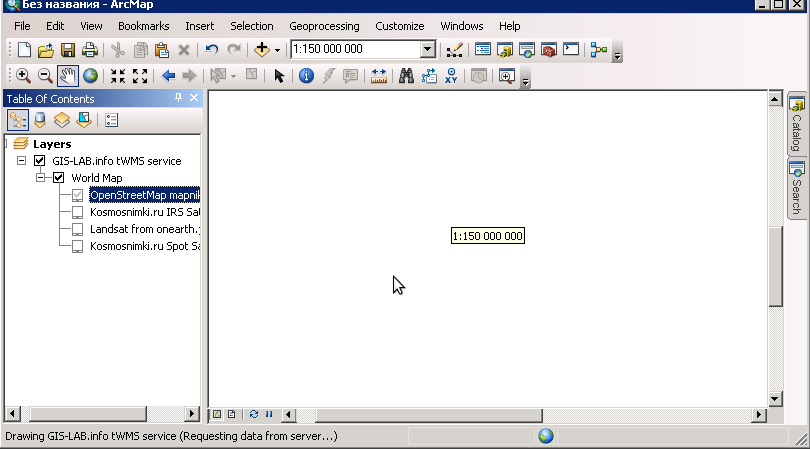This screenshot has width=810, height=449.
Task: Open an existing map file
Action: coord(45,50)
